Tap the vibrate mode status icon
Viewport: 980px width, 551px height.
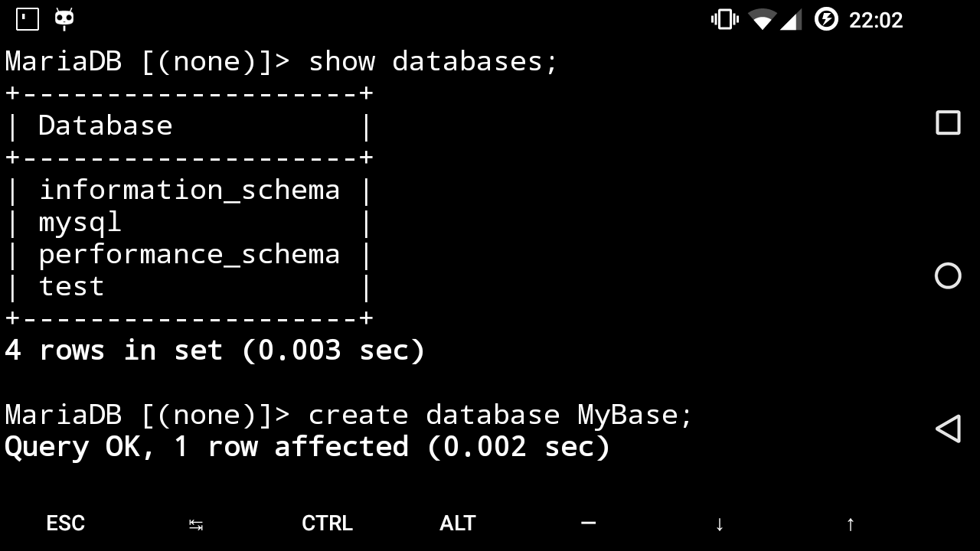[x=724, y=19]
